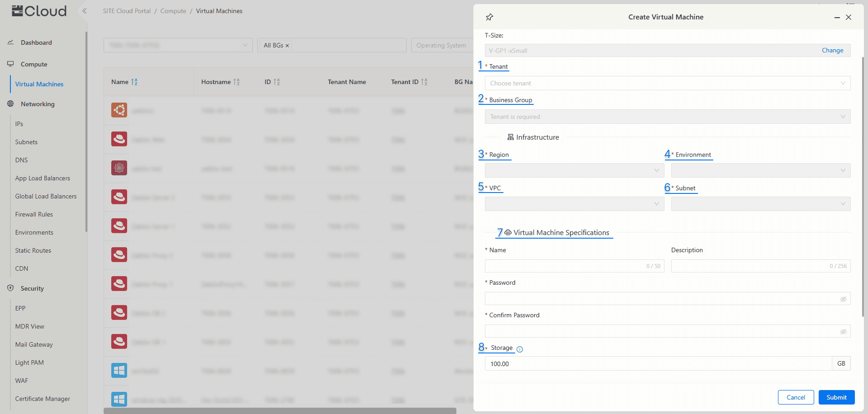Click the Storage info icon
Screen dimensions: 868x414
[520, 349]
